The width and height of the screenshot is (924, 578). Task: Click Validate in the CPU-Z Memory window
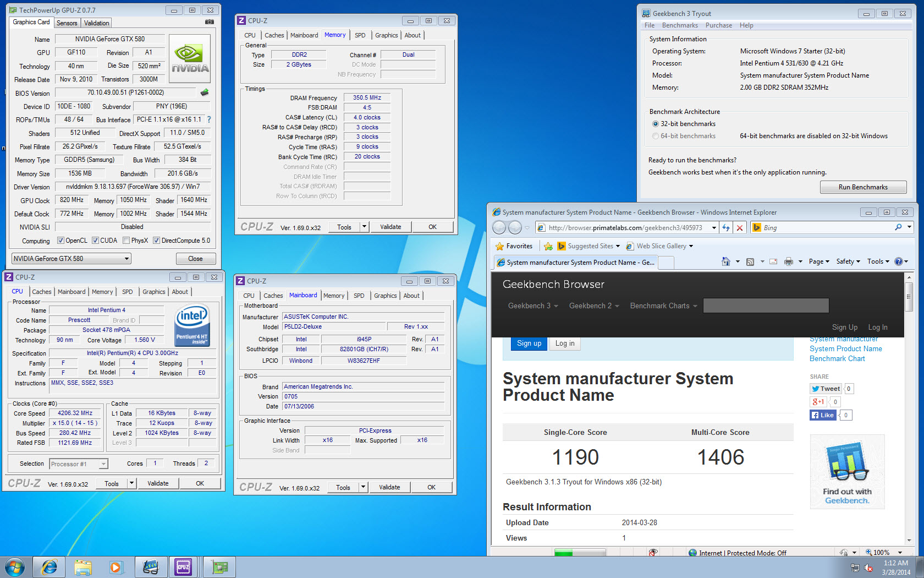(x=391, y=227)
